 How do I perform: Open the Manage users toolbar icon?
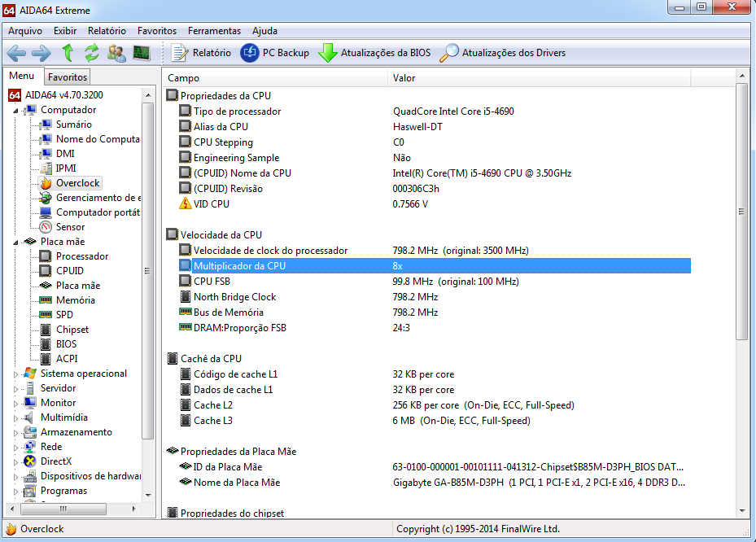116,53
